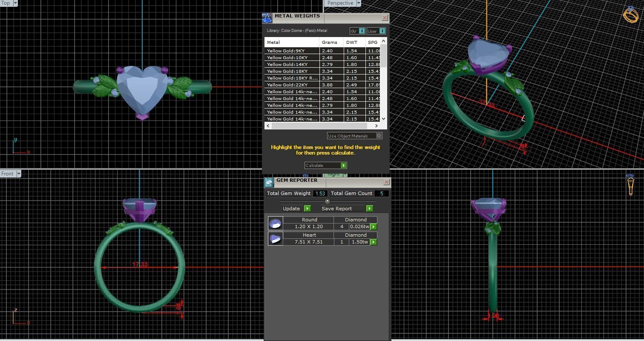
Task: Select the Yellow Gold:10KY row
Action: tap(322, 57)
